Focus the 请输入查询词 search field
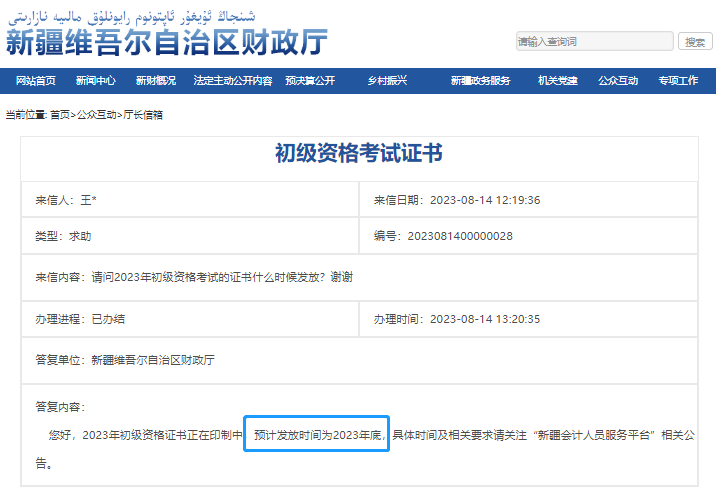This screenshot has height=497, width=716. coord(594,42)
